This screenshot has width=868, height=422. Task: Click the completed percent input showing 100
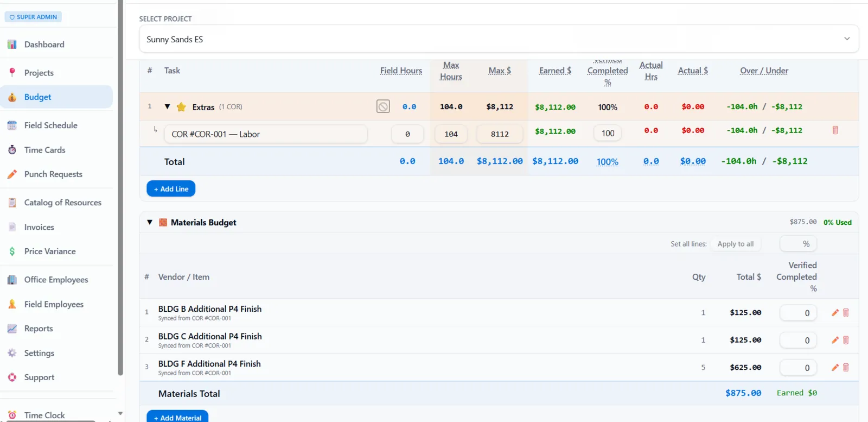(x=608, y=133)
